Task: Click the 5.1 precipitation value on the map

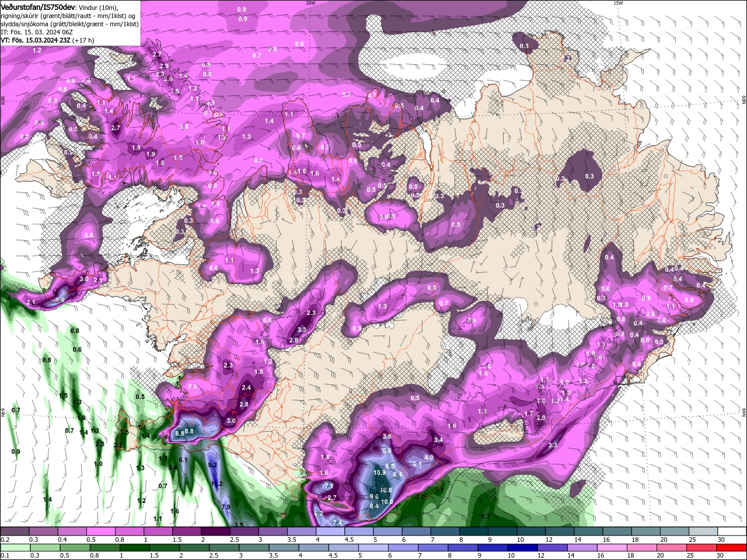Action: (417, 464)
